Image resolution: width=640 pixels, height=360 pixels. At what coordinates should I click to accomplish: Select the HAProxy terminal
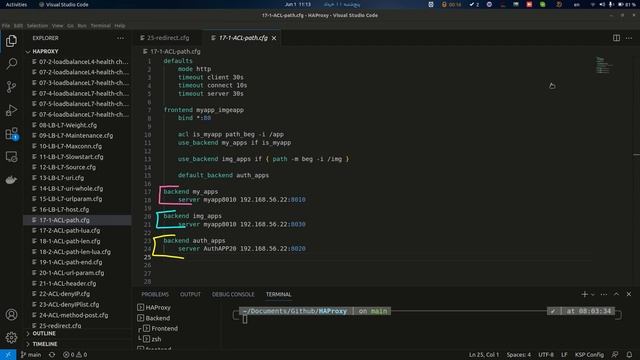click(x=158, y=307)
